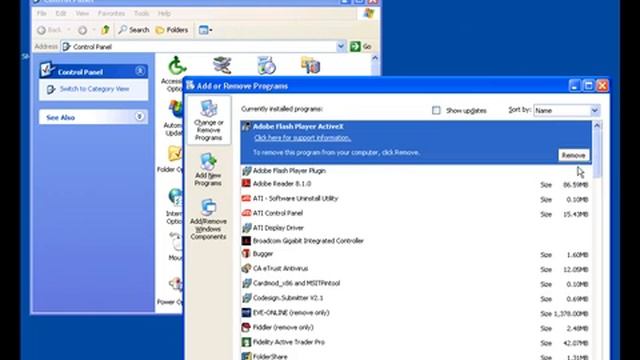Select the ATI Display Driver entry
The width and height of the screenshot is (640, 360).
tap(416, 228)
